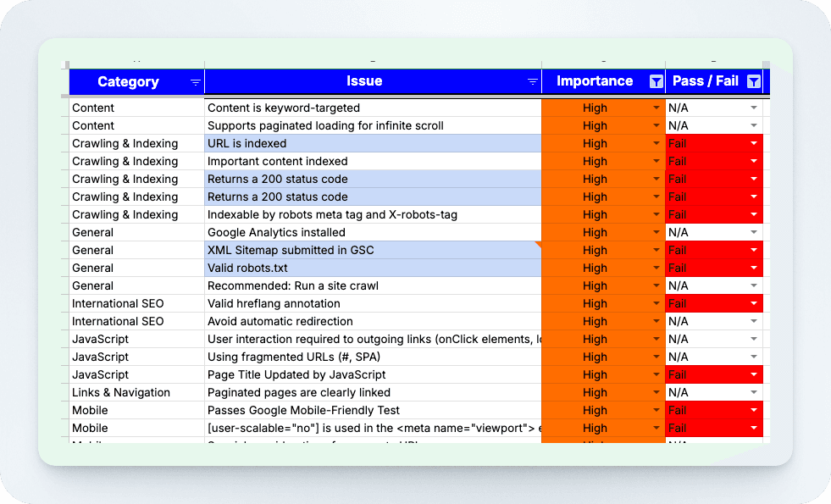Open N/A dropdown for Google Analytics installed
This screenshot has height=504, width=831.
pyautogui.click(x=753, y=233)
